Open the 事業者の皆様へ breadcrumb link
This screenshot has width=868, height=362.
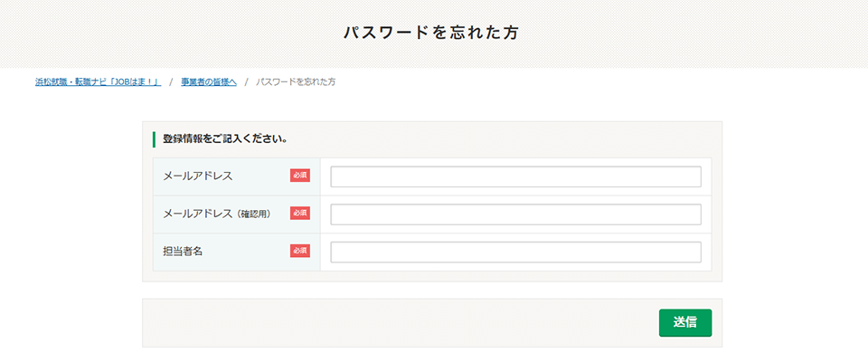[208, 82]
